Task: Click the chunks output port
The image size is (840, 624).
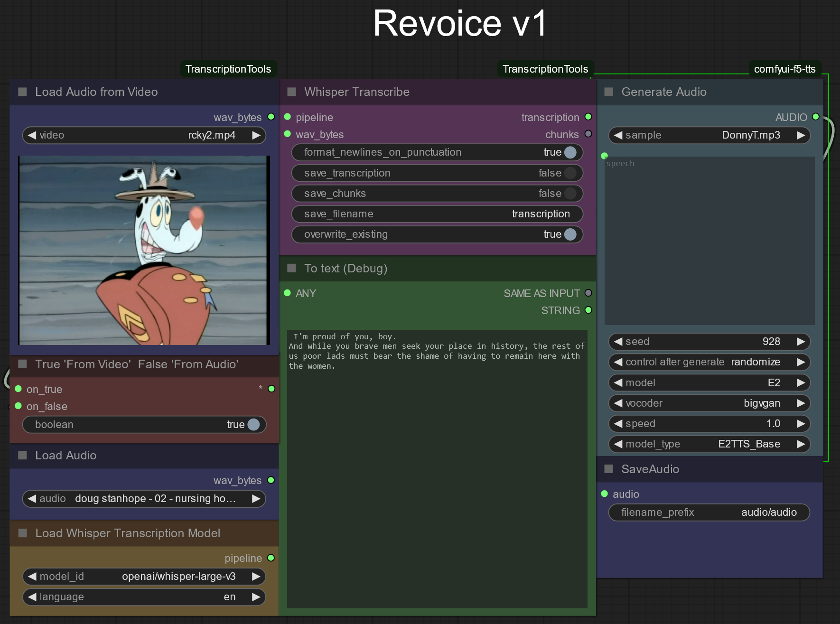Action: tap(588, 134)
